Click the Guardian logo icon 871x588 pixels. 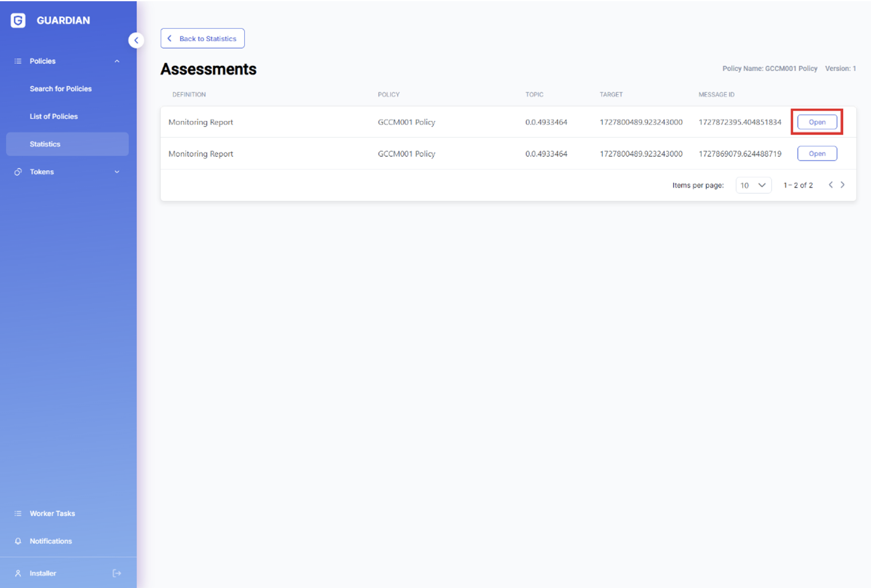click(x=18, y=20)
